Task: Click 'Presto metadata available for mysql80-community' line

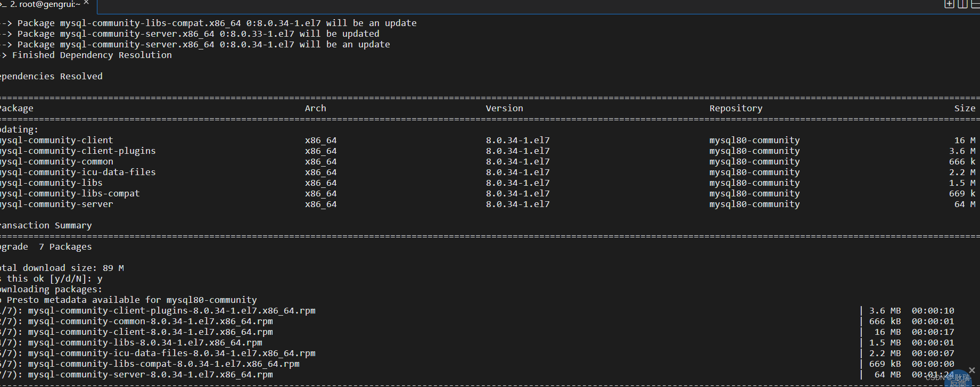Action: 128,300
